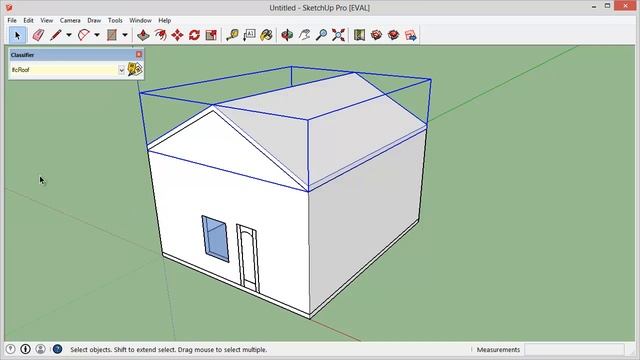Click the 'Select objects' status bar hint
This screenshot has width=640, height=360.
(169, 349)
